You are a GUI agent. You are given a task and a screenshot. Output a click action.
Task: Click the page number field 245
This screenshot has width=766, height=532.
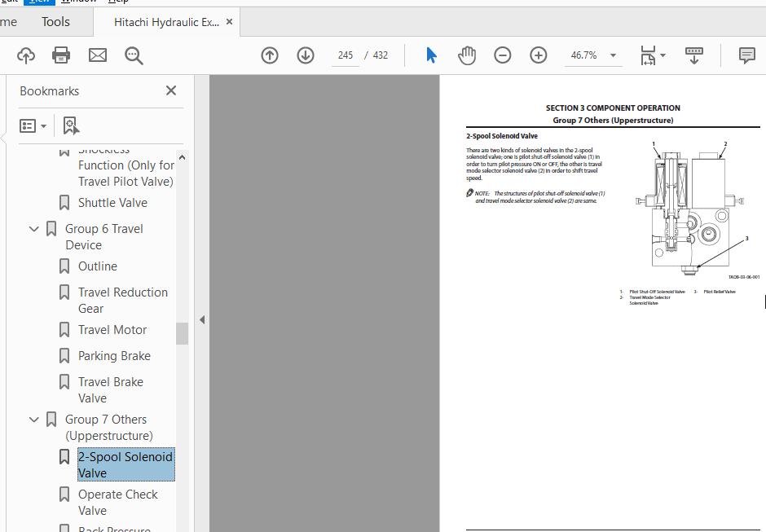(346, 55)
